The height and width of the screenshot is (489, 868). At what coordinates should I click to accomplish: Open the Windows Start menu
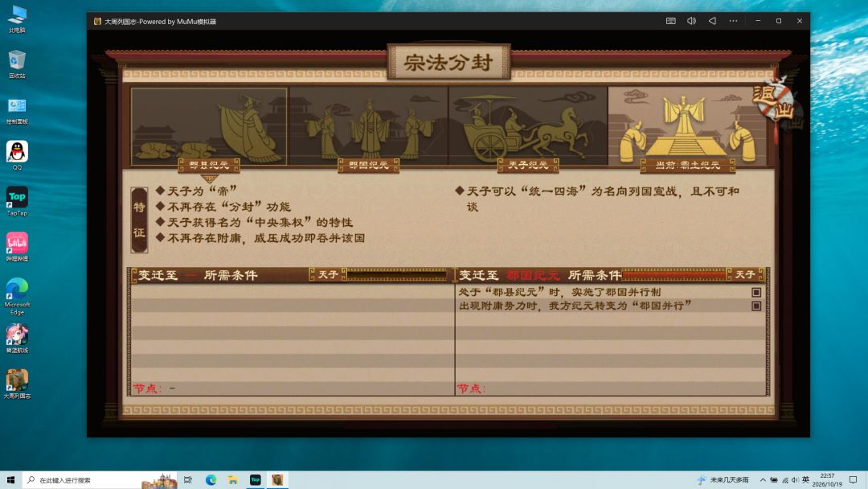click(10, 480)
